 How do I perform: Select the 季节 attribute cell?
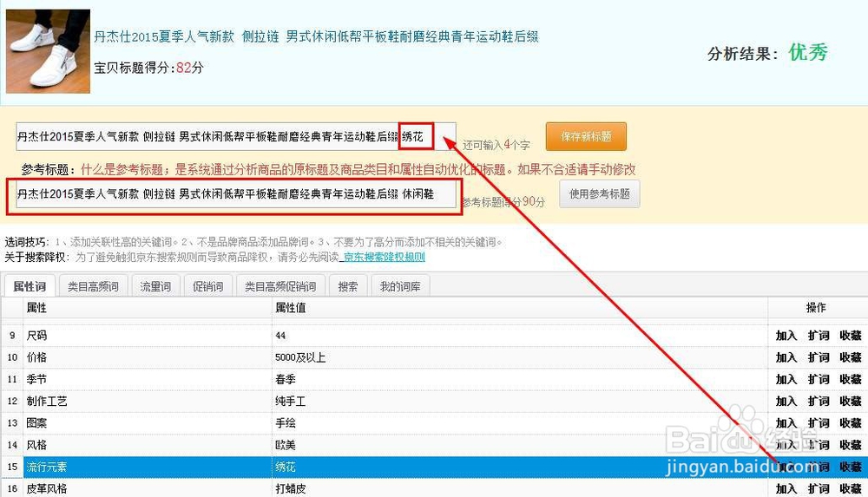coord(148,379)
